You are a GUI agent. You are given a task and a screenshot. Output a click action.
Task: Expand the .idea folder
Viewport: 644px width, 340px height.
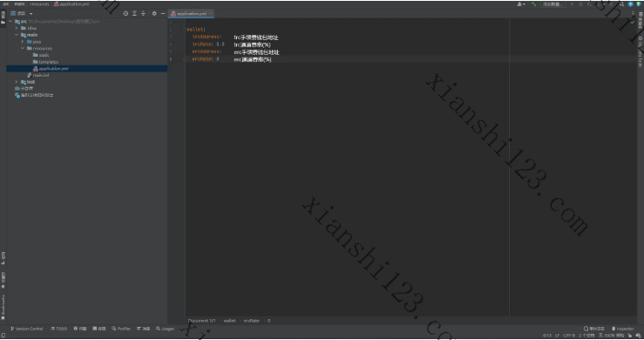tap(17, 28)
